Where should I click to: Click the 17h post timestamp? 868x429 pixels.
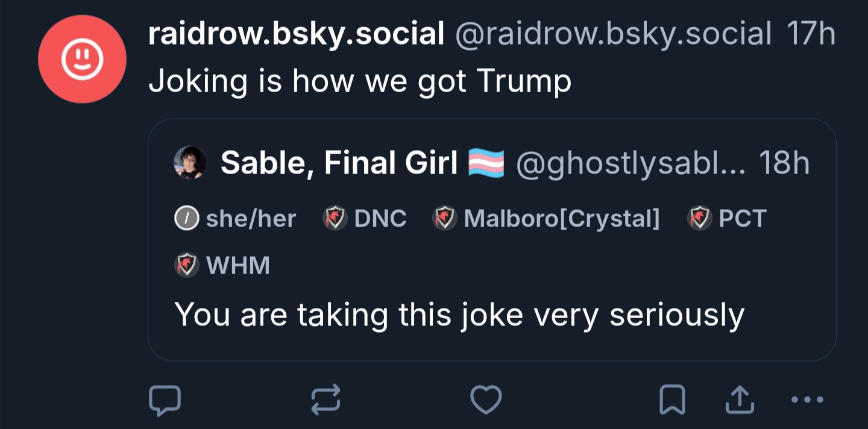click(x=811, y=34)
